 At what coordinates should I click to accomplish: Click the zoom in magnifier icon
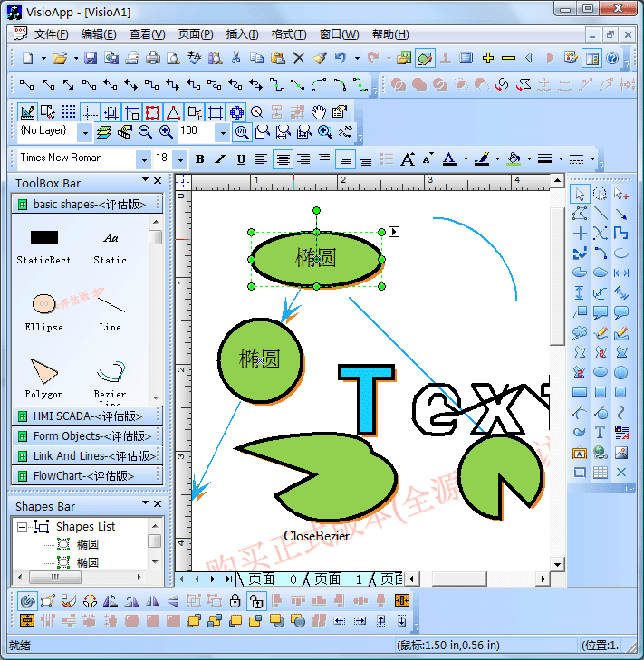pos(166,131)
